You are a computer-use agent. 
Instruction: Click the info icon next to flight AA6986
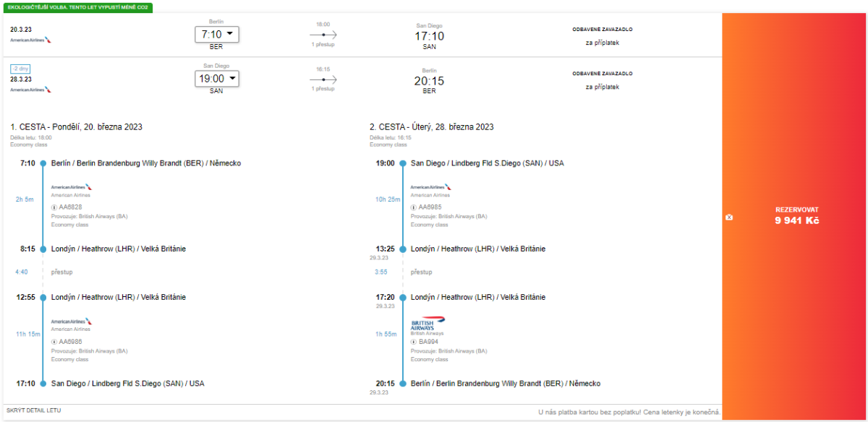(54, 342)
